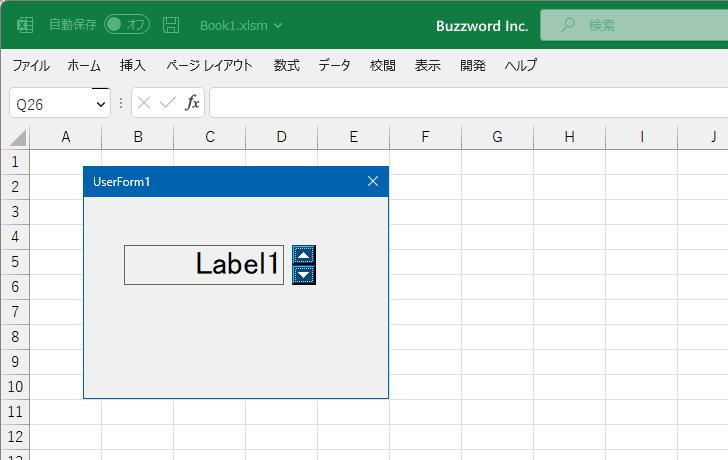
Task: Switch to the 挿入 ribbon tab
Action: [x=133, y=65]
